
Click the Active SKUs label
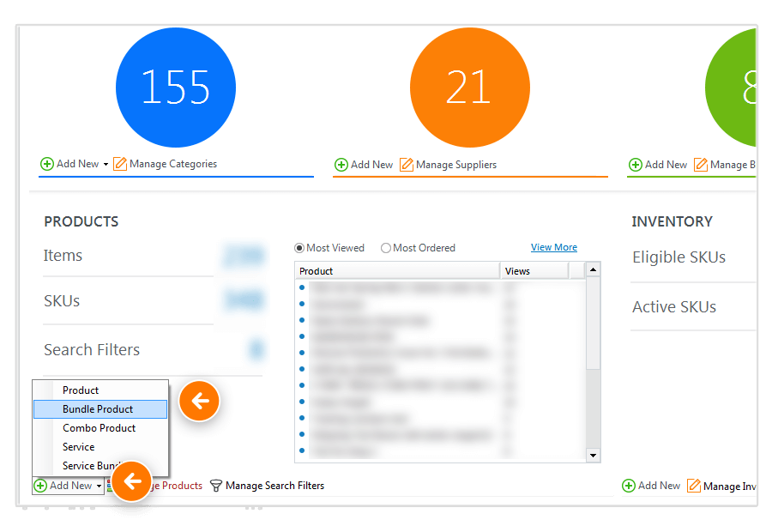coord(674,307)
